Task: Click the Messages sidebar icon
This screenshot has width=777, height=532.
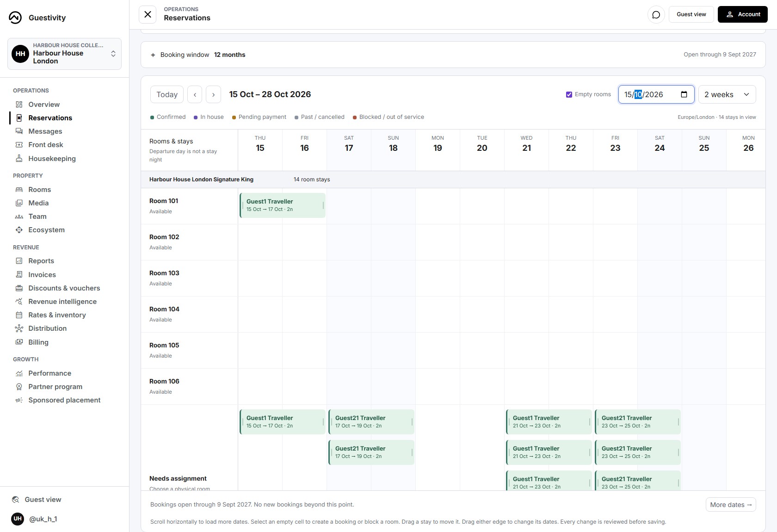Action: [19, 131]
